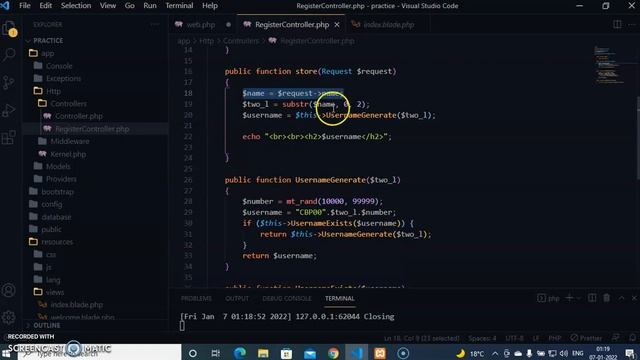Expand the database folder
Image resolution: width=640 pixels, height=360 pixels.
(x=56, y=217)
